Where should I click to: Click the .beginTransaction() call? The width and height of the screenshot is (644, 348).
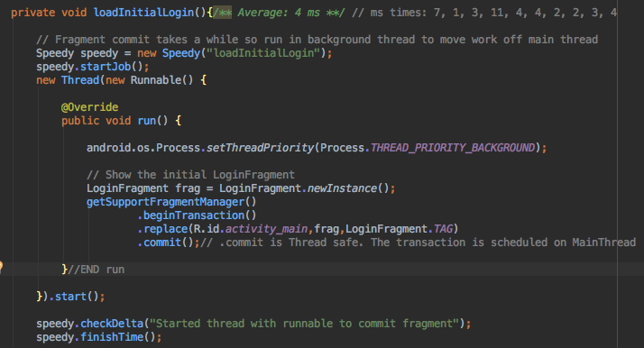(197, 215)
